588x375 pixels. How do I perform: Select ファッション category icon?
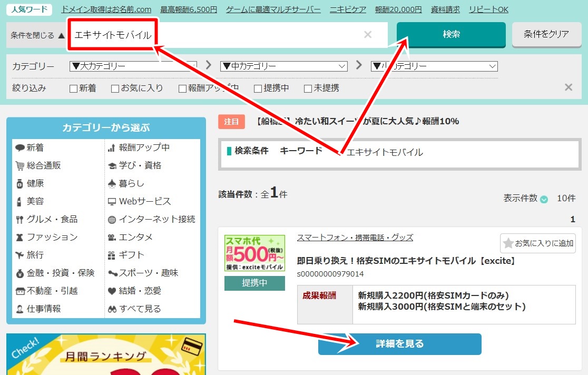point(46,238)
